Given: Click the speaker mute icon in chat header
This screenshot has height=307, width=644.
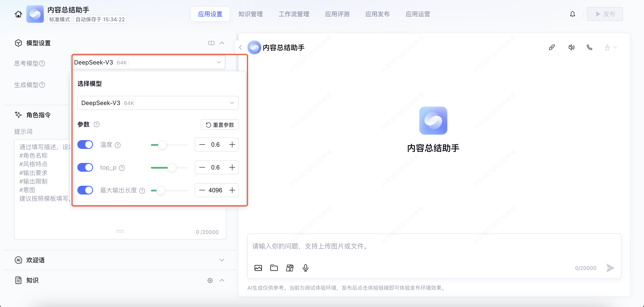Looking at the screenshot, I should coord(571,47).
